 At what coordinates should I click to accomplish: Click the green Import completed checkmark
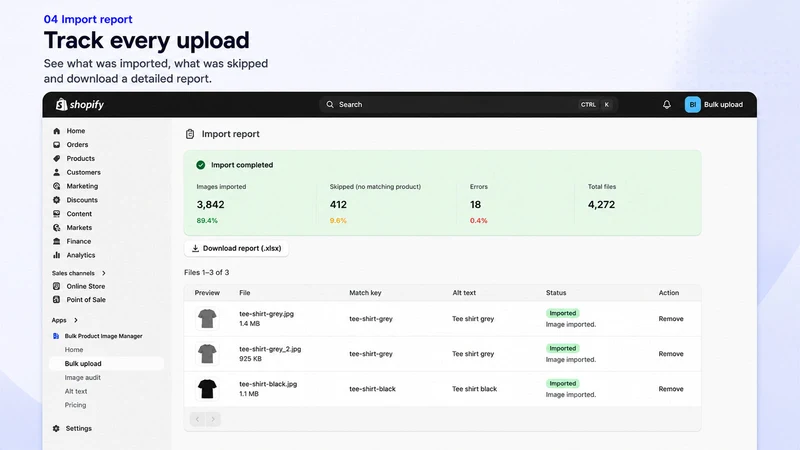[201, 165]
